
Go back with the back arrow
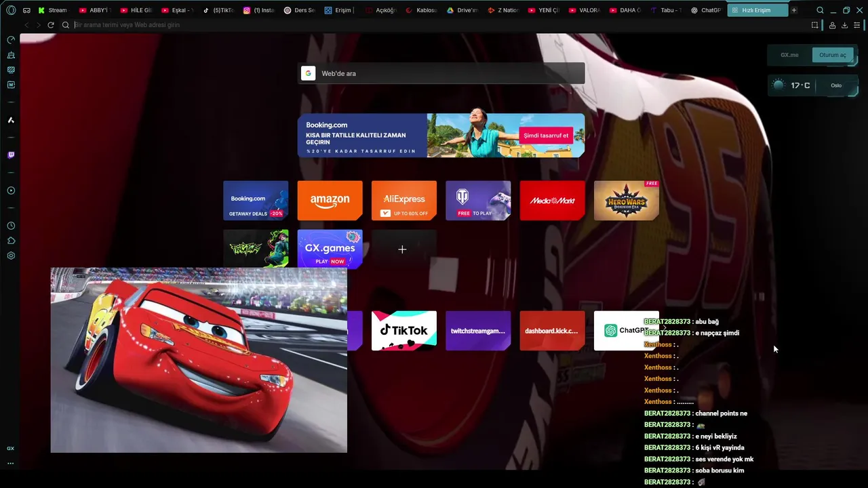click(x=26, y=25)
